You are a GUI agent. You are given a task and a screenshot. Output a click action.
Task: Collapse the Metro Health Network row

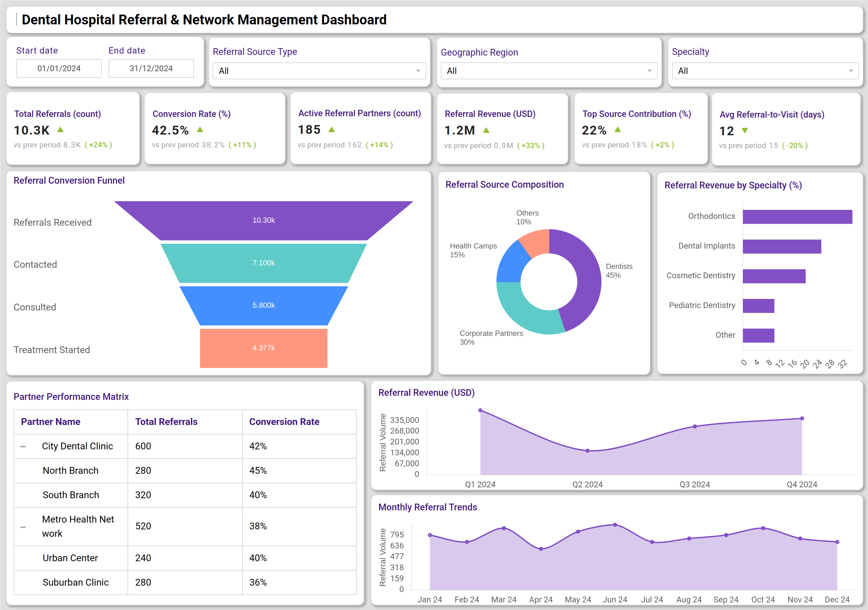coord(23,527)
